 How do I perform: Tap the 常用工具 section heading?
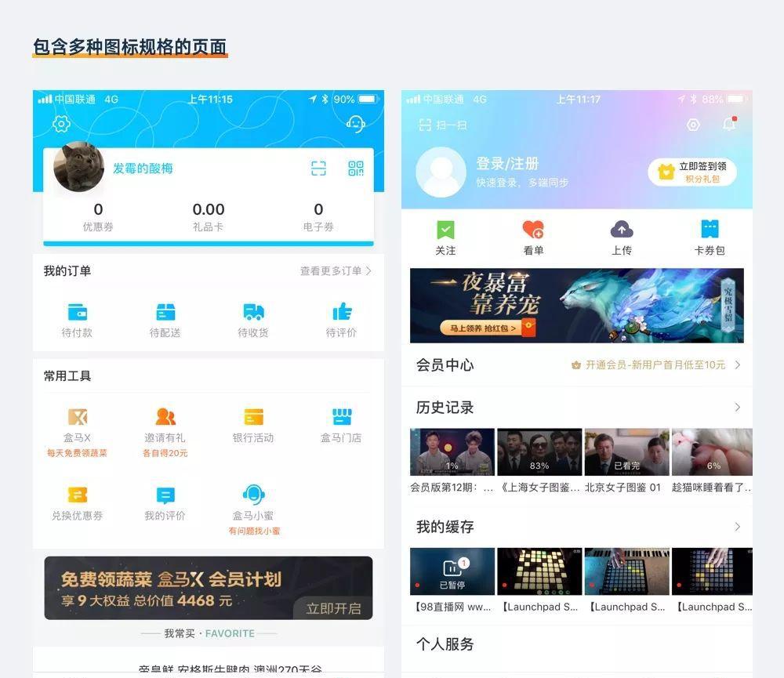pyautogui.click(x=67, y=376)
